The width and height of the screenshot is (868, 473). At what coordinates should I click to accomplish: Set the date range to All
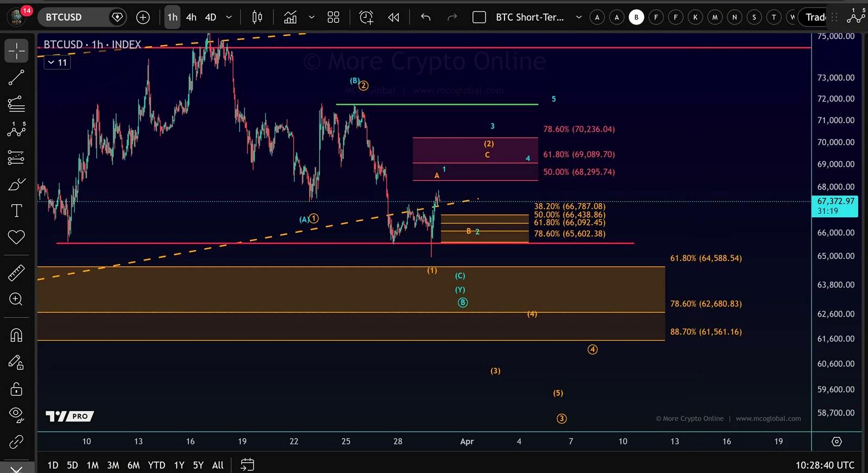(x=218, y=465)
